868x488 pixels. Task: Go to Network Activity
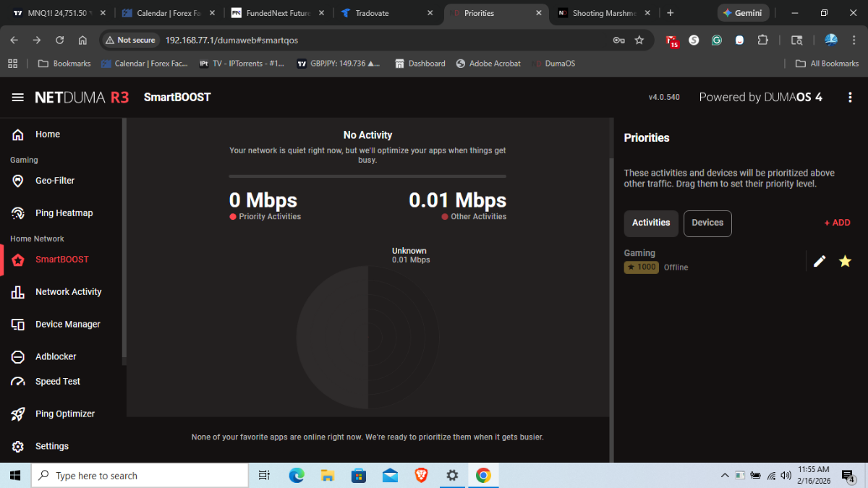tap(68, 292)
